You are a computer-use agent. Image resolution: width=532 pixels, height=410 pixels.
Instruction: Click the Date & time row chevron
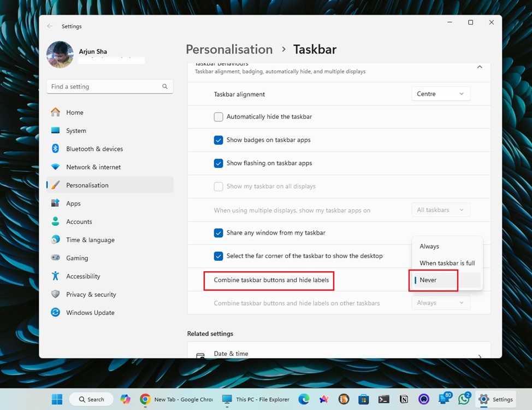click(x=480, y=356)
